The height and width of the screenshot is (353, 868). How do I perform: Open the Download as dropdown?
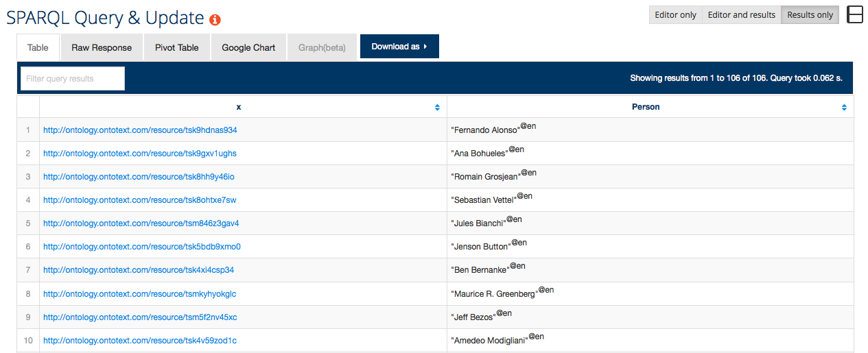click(x=399, y=47)
